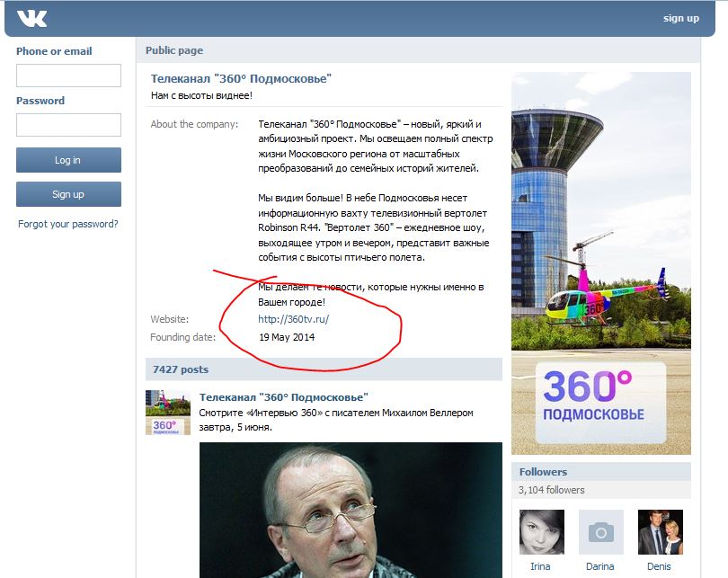Image resolution: width=728 pixels, height=578 pixels.
Task: Click Denis's follower avatar
Action: pos(660,532)
